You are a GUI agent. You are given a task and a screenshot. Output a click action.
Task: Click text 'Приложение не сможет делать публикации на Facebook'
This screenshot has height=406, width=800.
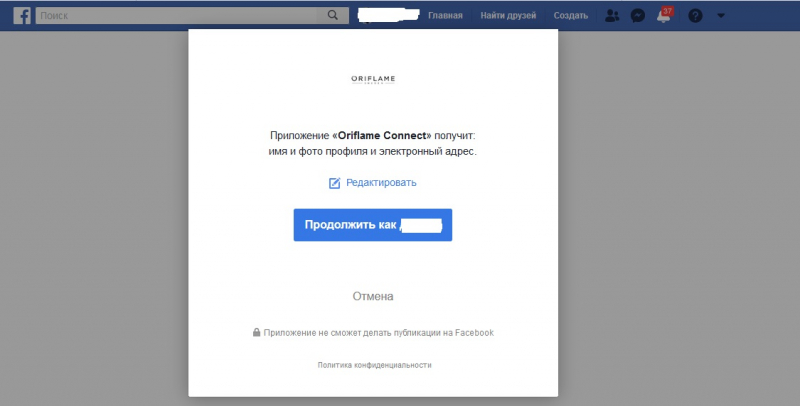[x=379, y=333]
